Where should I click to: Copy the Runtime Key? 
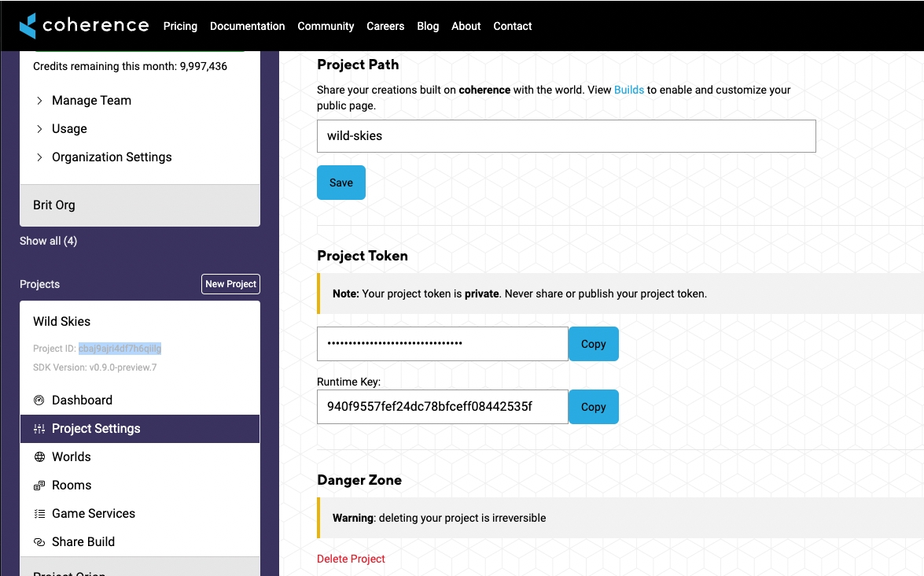click(x=593, y=407)
